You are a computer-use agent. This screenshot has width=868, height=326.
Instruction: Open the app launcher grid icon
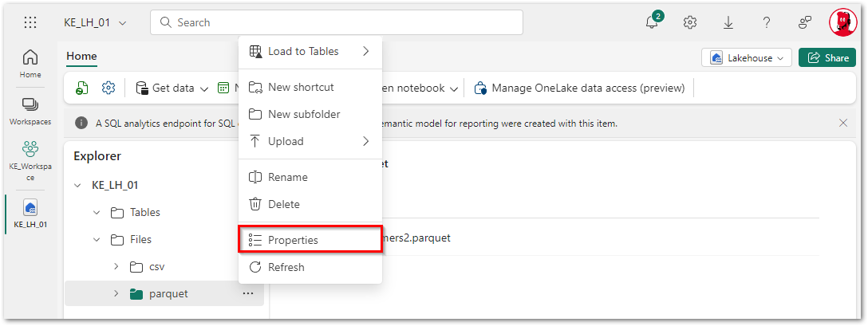click(x=30, y=22)
